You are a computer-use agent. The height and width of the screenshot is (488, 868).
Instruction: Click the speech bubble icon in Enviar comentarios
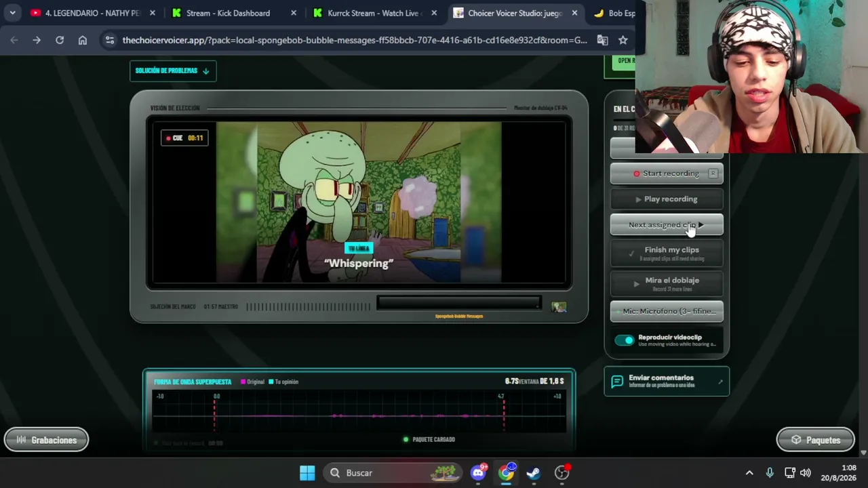(617, 382)
